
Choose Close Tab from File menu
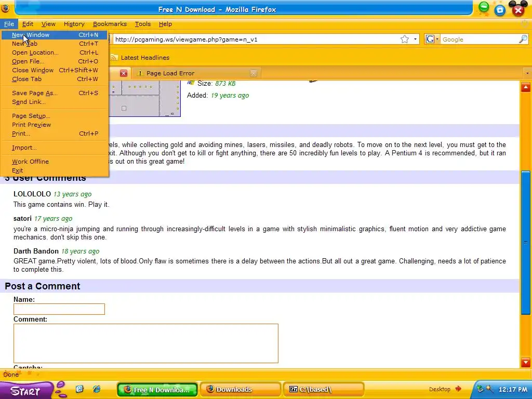pyautogui.click(x=54, y=79)
